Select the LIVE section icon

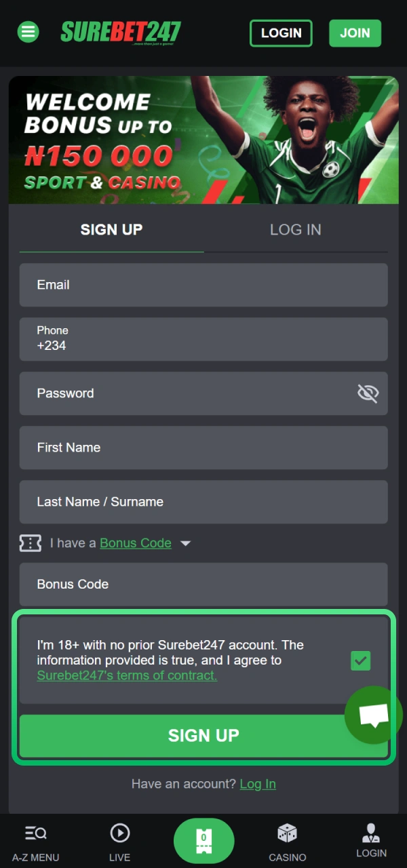[119, 833]
